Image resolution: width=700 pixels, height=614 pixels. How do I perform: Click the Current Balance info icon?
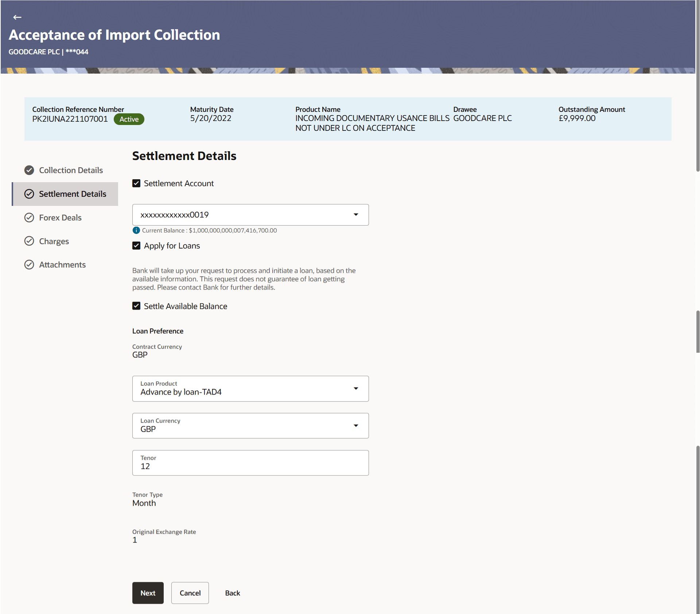click(x=136, y=230)
